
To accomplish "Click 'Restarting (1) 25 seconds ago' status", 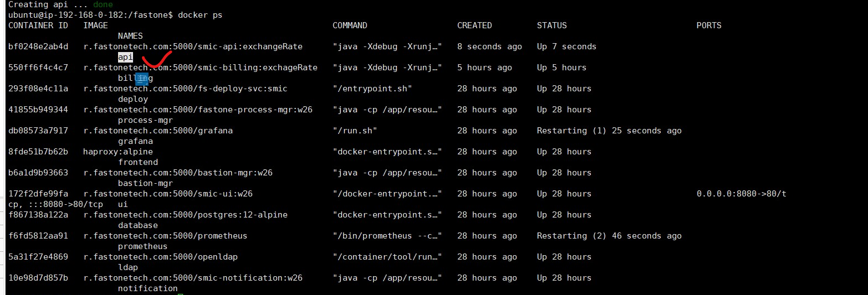I will click(x=609, y=131).
